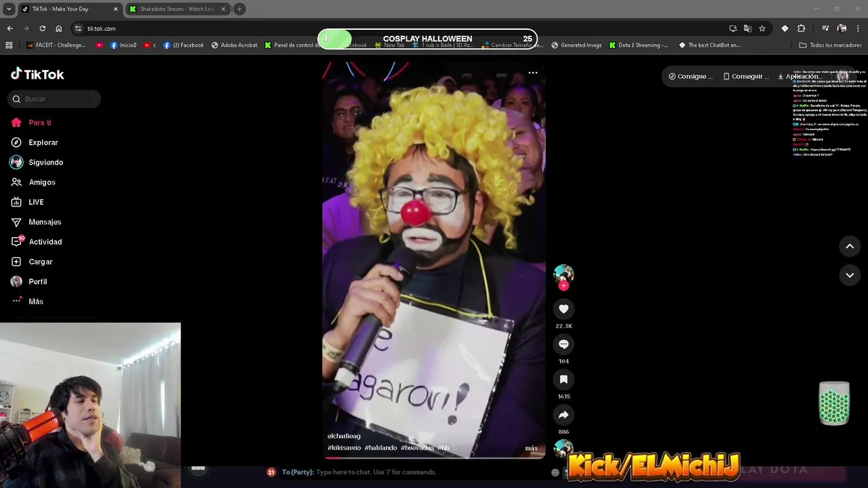Image resolution: width=868 pixels, height=488 pixels.
Task: Open the translate page icon
Action: pyautogui.click(x=747, y=28)
